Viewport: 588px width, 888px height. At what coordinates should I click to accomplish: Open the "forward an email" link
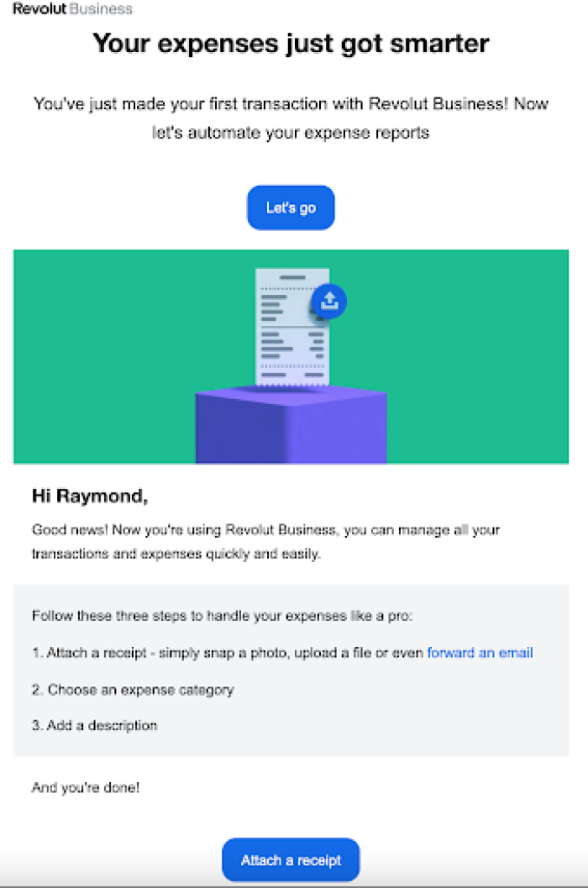[x=480, y=653]
